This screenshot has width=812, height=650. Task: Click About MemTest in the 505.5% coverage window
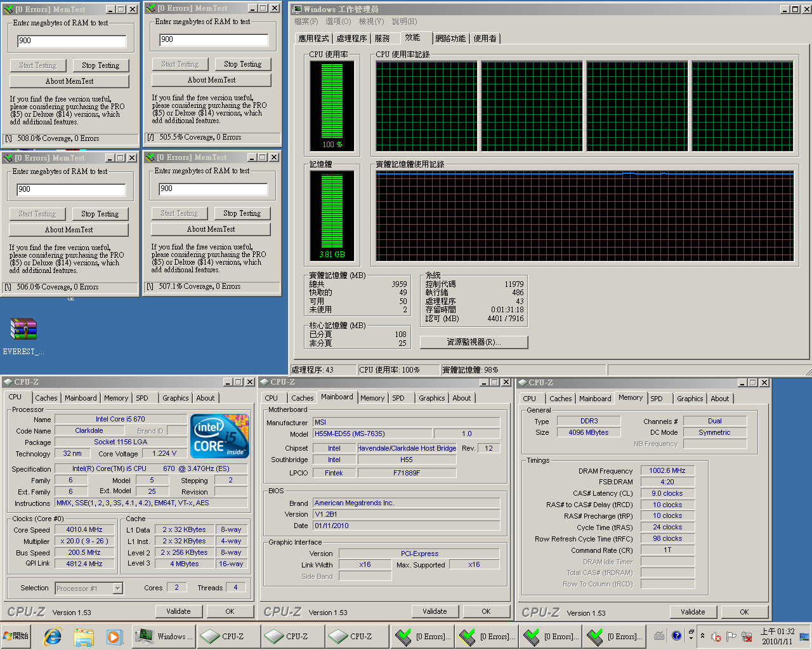point(211,80)
